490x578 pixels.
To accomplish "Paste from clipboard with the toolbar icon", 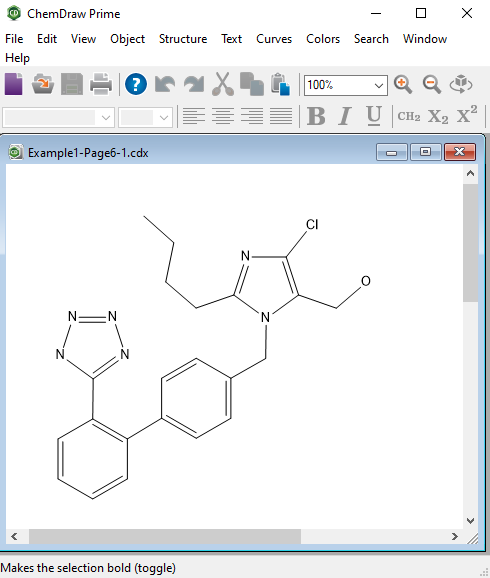I will click(x=281, y=84).
